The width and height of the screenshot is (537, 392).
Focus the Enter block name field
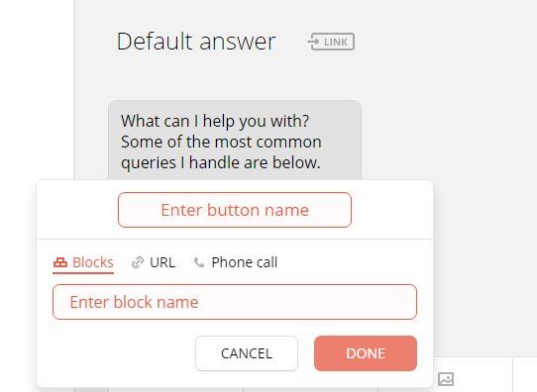click(x=235, y=302)
